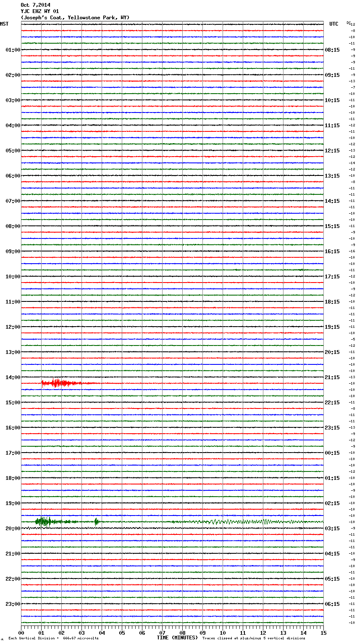Image resolution: width=357 pixels, height=644 pixels.
Task: Click minute 12 on the bottom axis
Action: tap(263, 633)
